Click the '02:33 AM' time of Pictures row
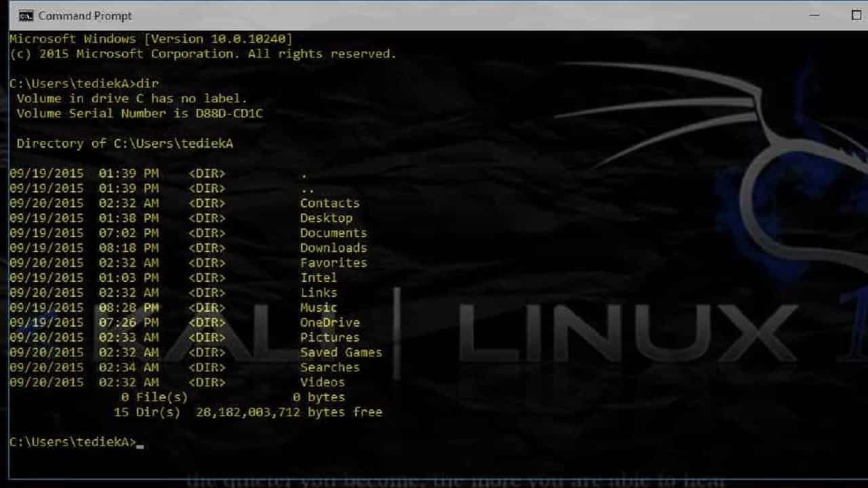The image size is (868, 488). pos(129,337)
